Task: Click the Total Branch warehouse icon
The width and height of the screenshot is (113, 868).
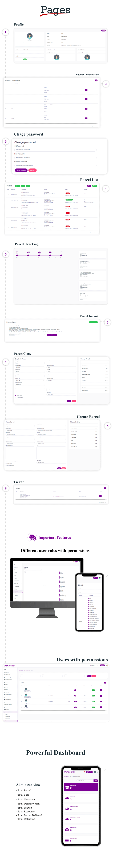Action: [x=67, y=830]
